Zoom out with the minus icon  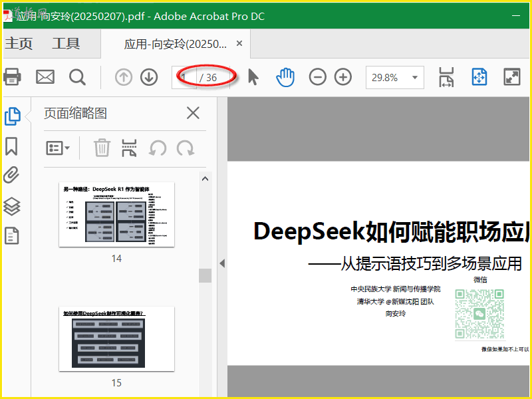pyautogui.click(x=318, y=77)
